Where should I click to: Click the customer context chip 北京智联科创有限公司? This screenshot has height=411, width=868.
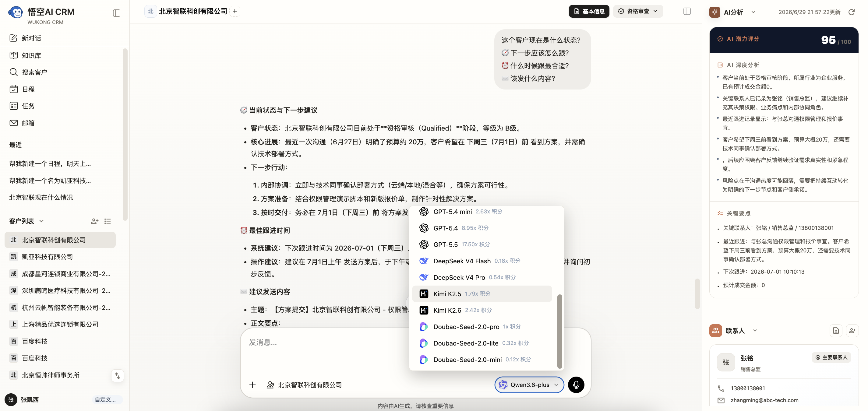[304, 385]
